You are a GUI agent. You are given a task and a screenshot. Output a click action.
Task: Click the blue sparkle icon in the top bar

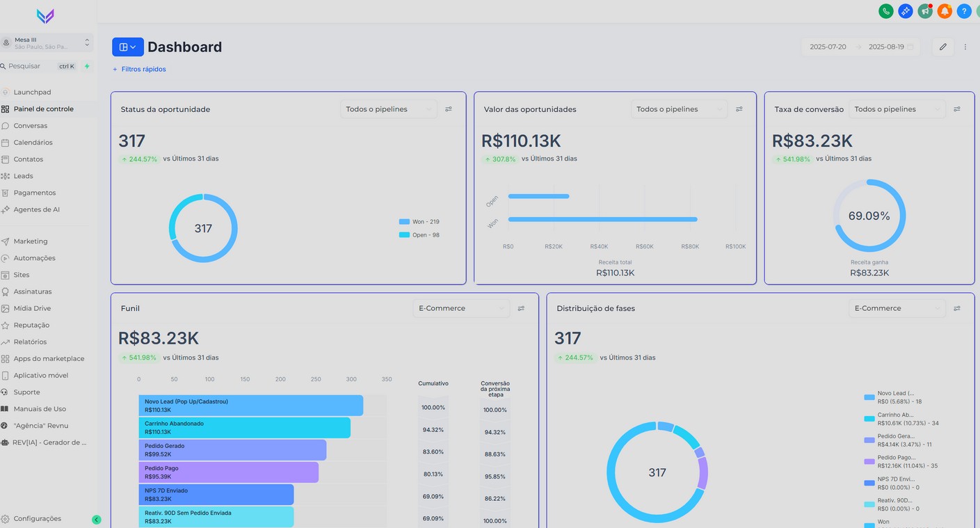[x=906, y=11]
